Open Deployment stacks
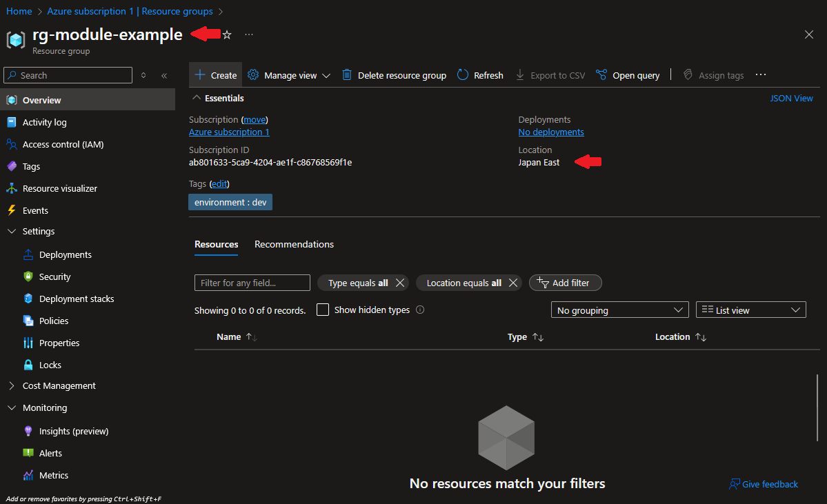Screen dimensions: 827x504 (x=77, y=299)
